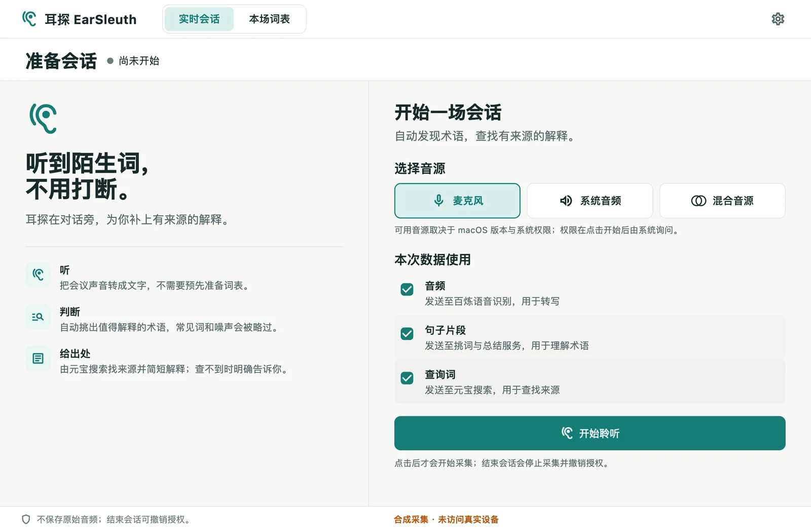811x532 pixels.
Task: Select 混合音源 as the audio source
Action: pyautogui.click(x=722, y=201)
